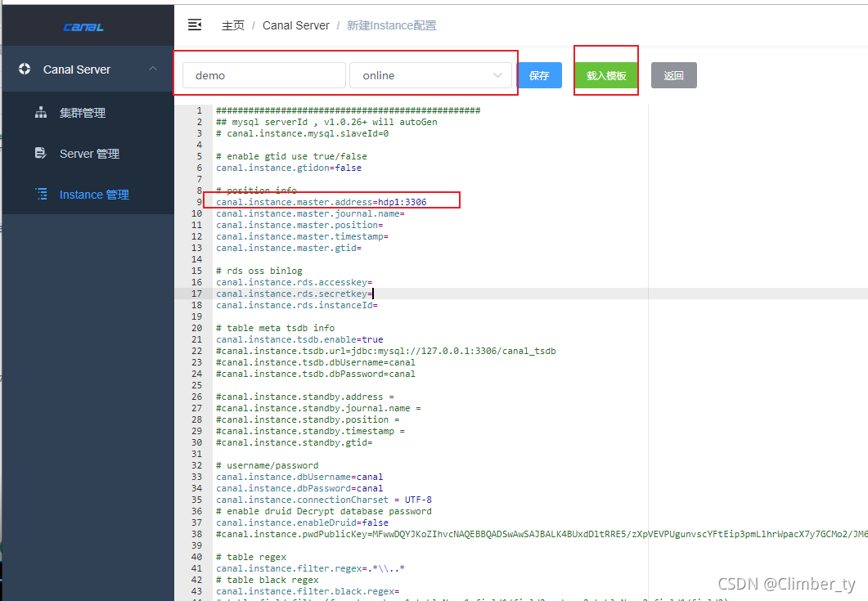Click line 'canal.instance.tsdb.enable=true'
This screenshot has width=868, height=601.
[x=299, y=339]
